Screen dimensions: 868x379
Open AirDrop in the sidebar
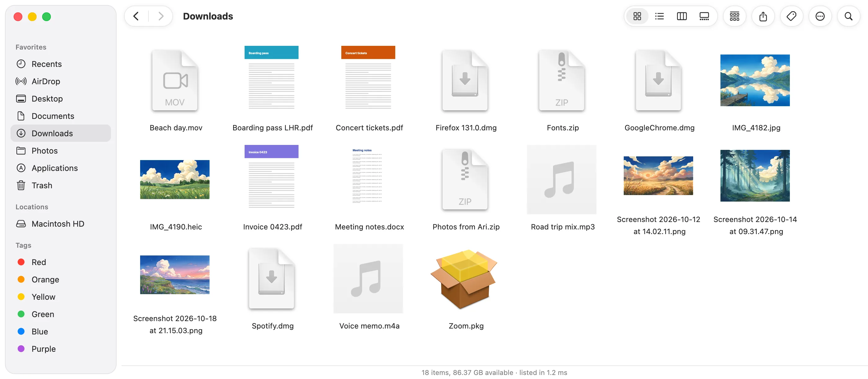click(61, 81)
